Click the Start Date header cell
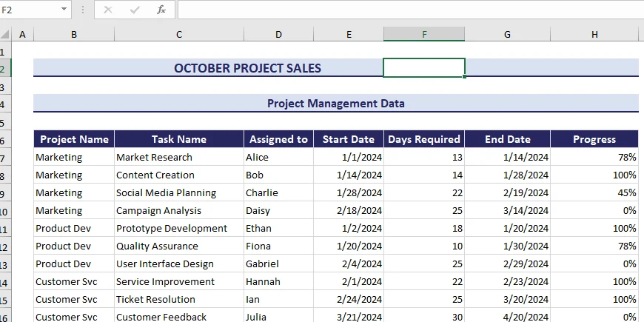The image size is (644, 322). point(349,139)
